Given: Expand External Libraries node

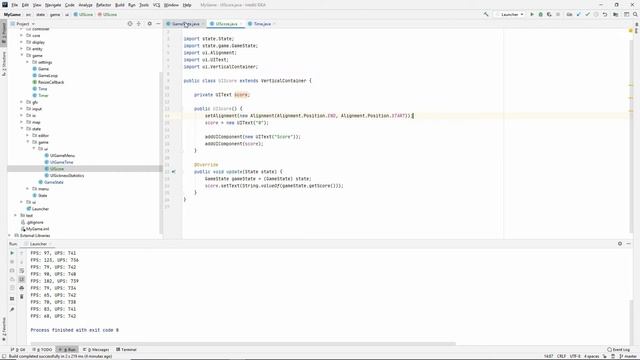Looking at the screenshot, I should click(x=9, y=236).
